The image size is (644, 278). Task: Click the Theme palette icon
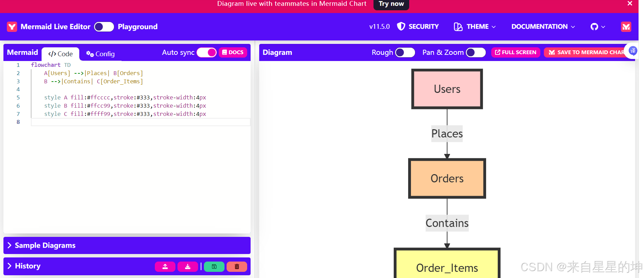pos(458,27)
